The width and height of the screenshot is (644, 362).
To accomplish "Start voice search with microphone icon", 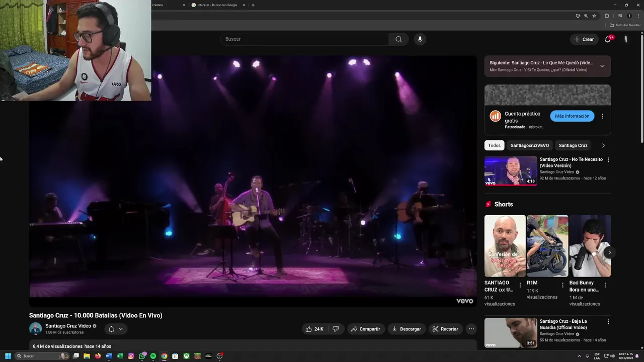I will pyautogui.click(x=420, y=39).
